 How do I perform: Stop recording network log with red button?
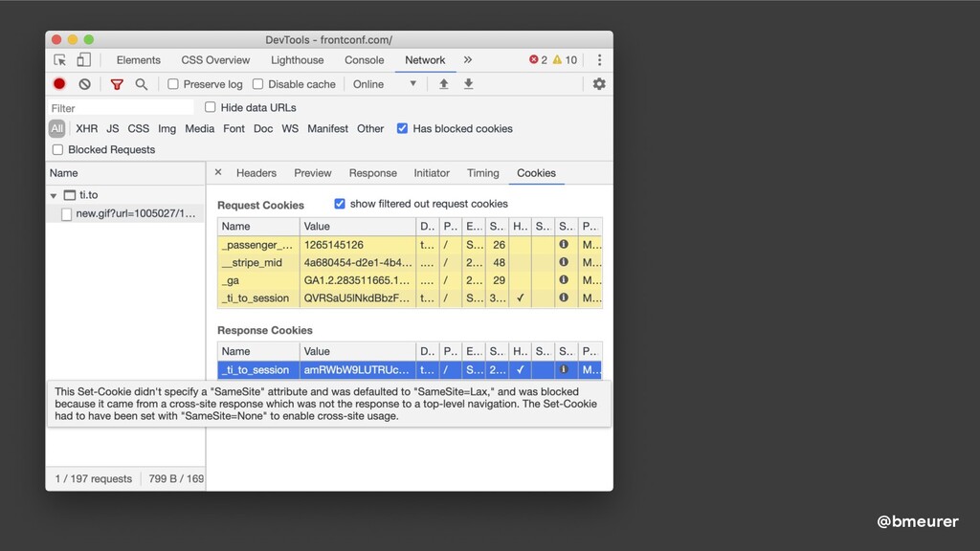[x=59, y=84]
